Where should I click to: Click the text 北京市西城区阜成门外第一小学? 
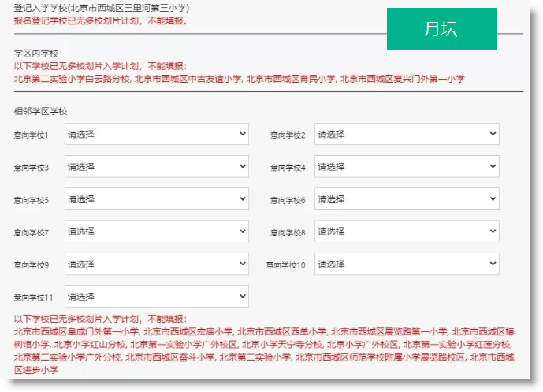pyautogui.click(x=76, y=332)
